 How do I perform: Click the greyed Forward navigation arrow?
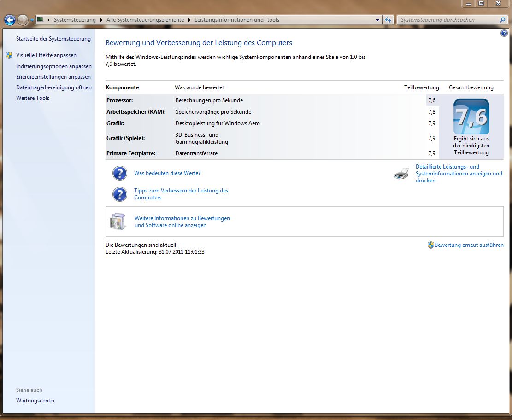(x=23, y=20)
